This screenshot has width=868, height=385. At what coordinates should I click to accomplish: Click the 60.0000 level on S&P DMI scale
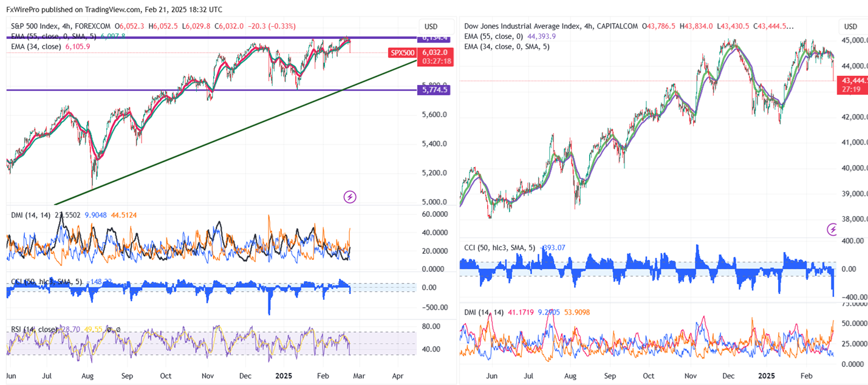pyautogui.click(x=435, y=214)
